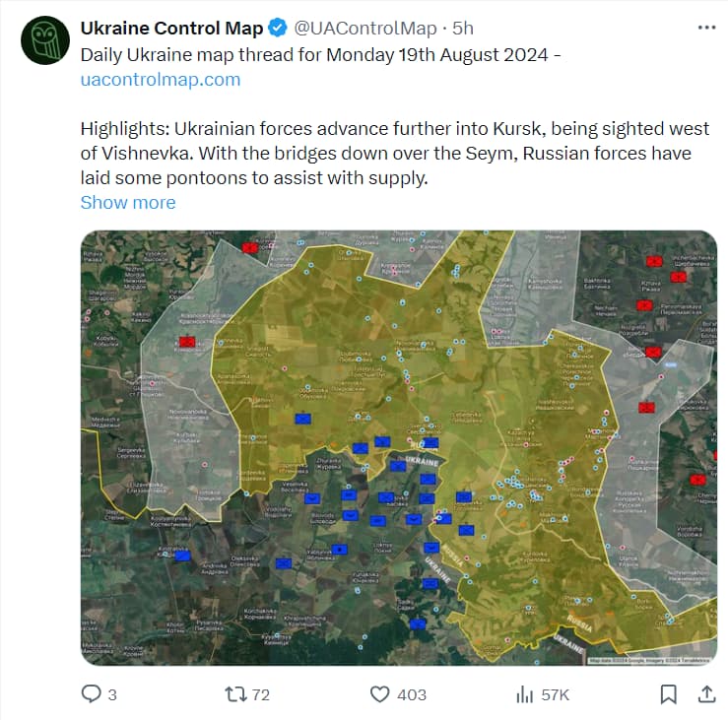Image resolution: width=728 pixels, height=720 pixels.
Task: Open the three-dot more options menu
Action: tap(706, 28)
